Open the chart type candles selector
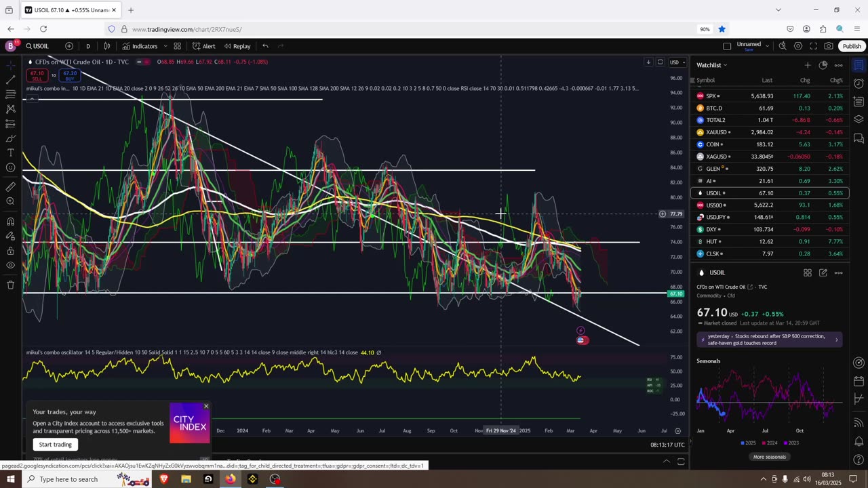868x488 pixels. (x=107, y=46)
